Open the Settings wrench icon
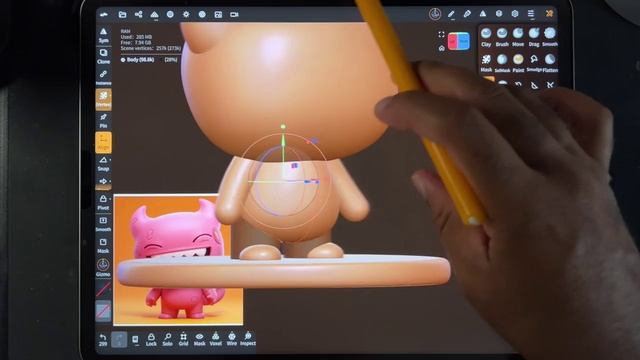The width and height of the screenshot is (640, 360). coord(549,14)
